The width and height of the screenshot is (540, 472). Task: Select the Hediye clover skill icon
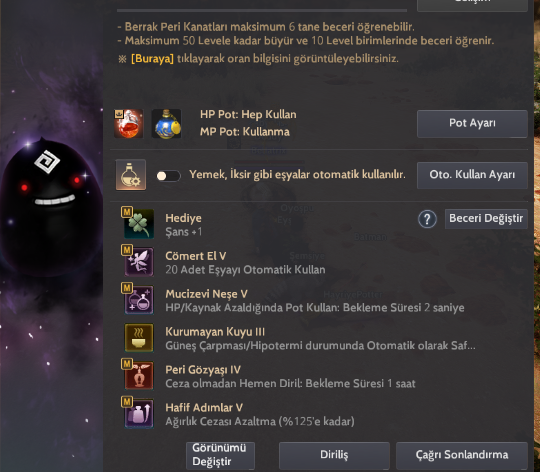click(139, 224)
